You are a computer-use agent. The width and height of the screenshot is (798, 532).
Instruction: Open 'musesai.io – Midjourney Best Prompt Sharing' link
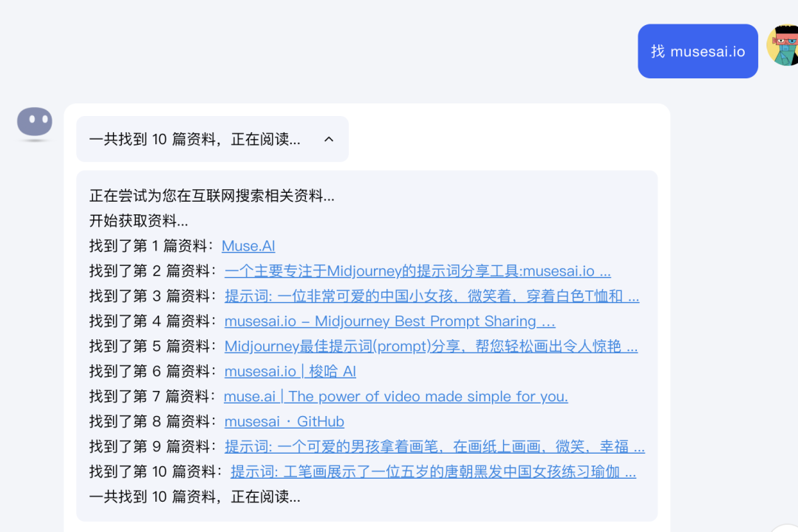pos(390,321)
